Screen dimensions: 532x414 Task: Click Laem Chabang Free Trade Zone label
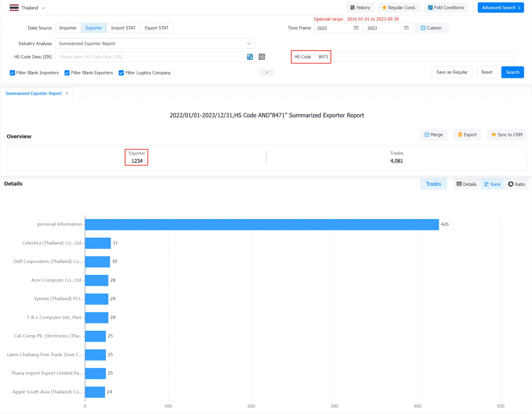tap(44, 354)
